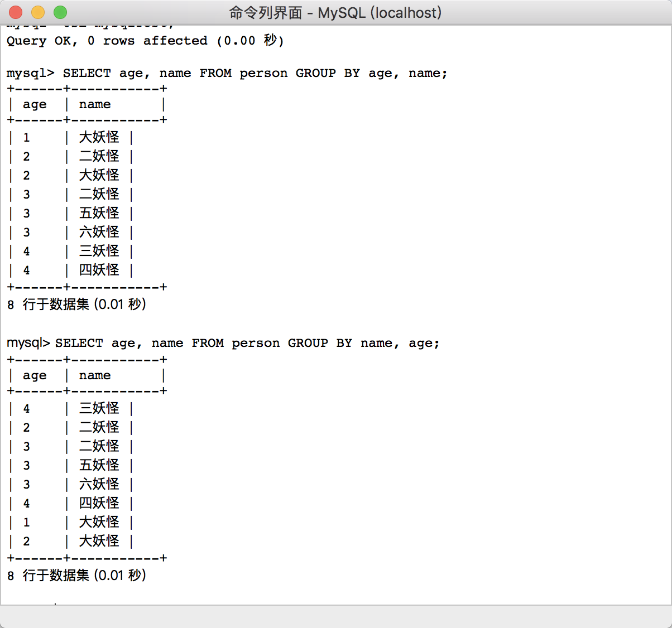672x628 pixels.
Task: Select "name" header in first result table
Action: click(x=95, y=104)
